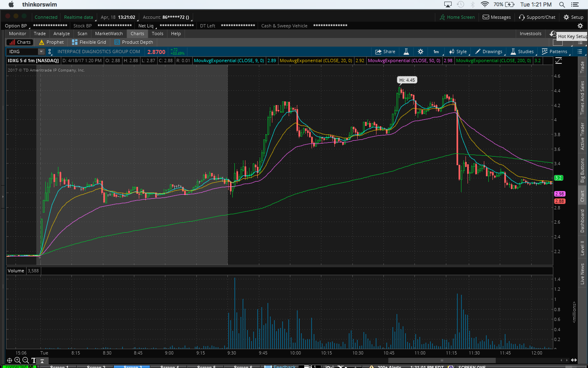
Task: Open the Home Screen link
Action: click(x=457, y=17)
